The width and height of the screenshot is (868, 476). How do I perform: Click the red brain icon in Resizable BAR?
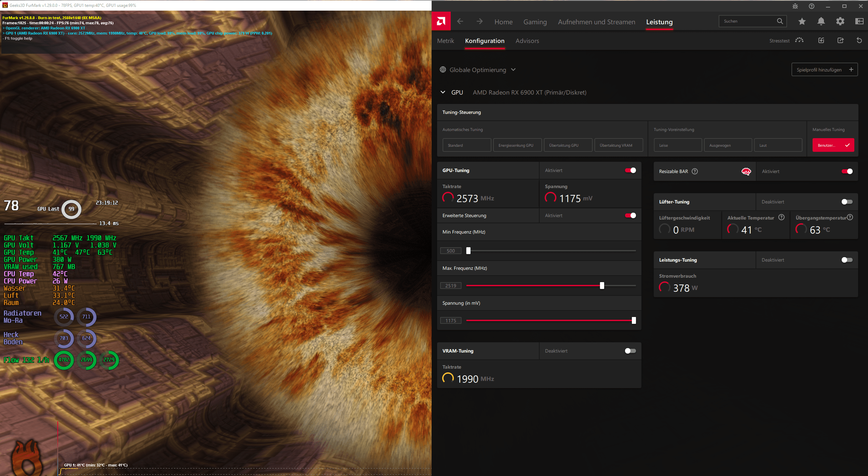click(746, 171)
